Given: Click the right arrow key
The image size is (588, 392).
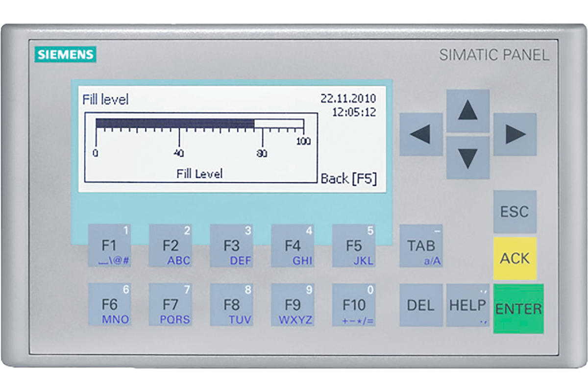Looking at the screenshot, I should (x=515, y=134).
